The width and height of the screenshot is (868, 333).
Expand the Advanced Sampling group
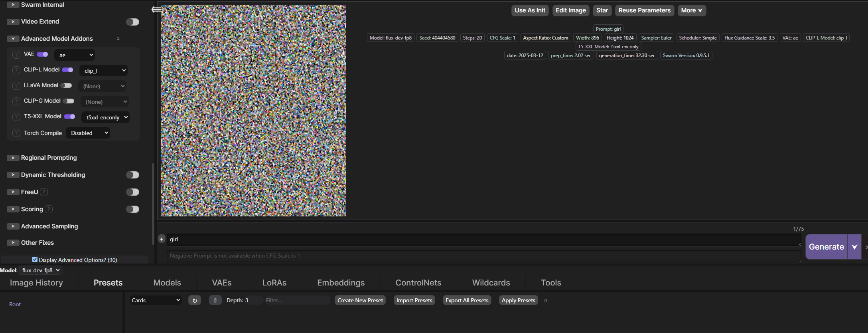pos(13,226)
